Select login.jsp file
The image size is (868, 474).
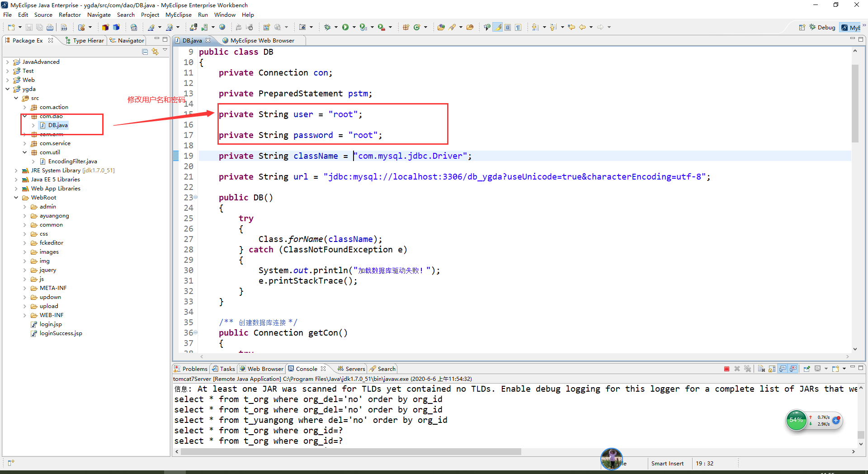51,324
